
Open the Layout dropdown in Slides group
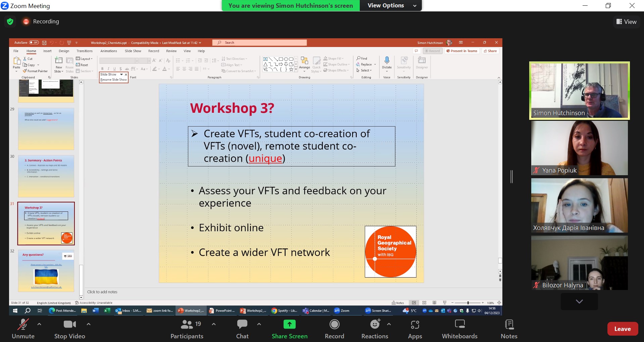pyautogui.click(x=84, y=59)
